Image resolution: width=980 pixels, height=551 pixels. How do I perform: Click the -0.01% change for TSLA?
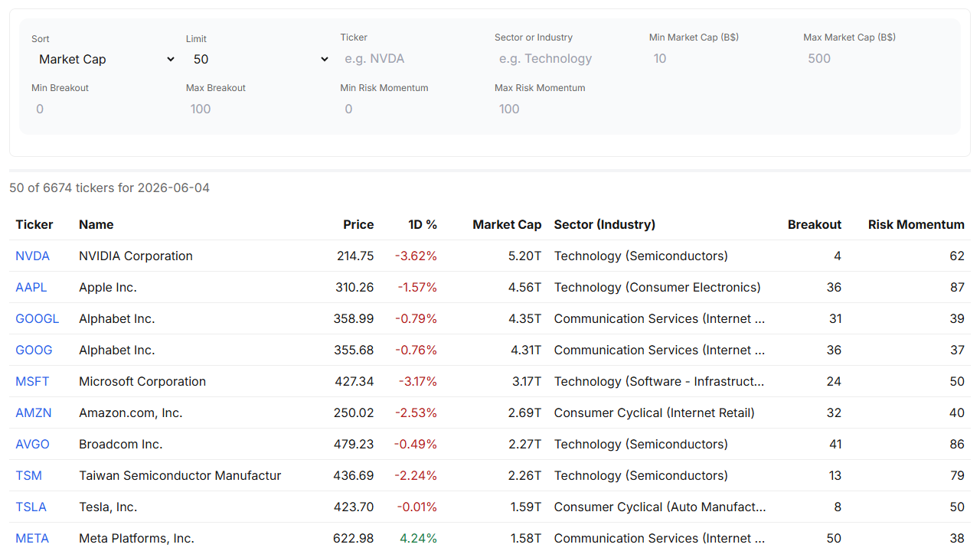click(416, 507)
